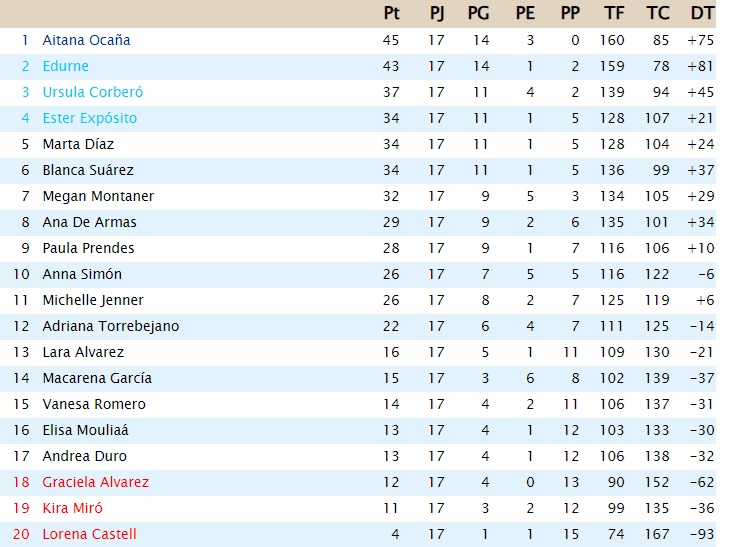The image size is (729, 547).
Task: Open the Megan Montaner row name
Action: [x=98, y=196]
